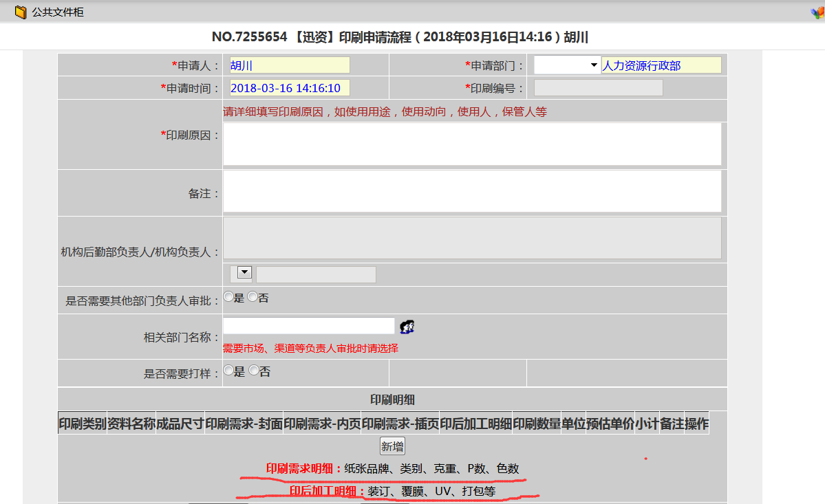Focus the 相关部门名称 input box
Image resolution: width=825 pixels, height=504 pixels.
point(308,325)
